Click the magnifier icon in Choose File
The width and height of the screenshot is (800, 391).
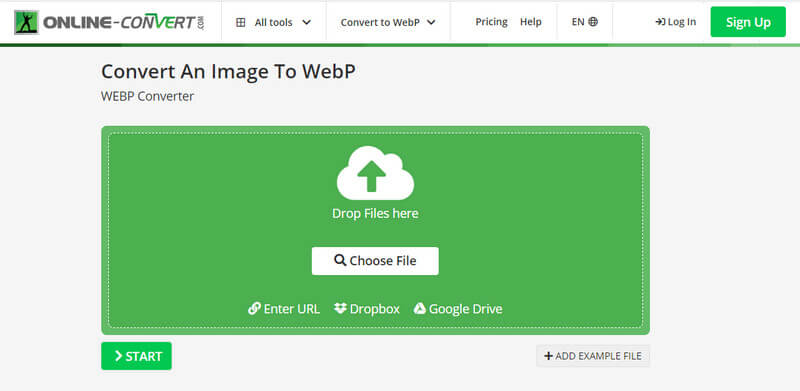coord(340,260)
